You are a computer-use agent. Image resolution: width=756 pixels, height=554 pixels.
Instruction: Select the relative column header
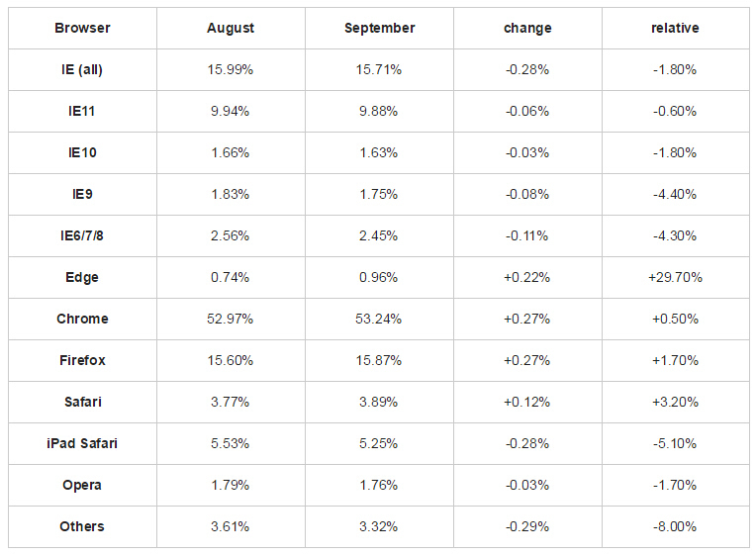[x=675, y=28]
